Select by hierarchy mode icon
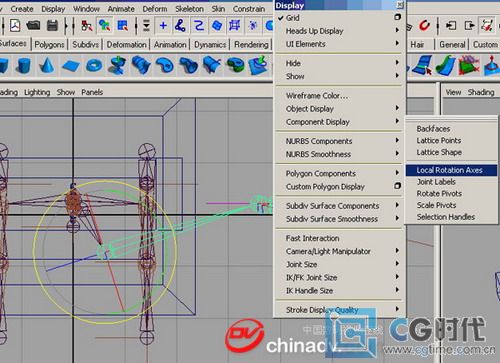The image size is (500, 363). coord(87,26)
